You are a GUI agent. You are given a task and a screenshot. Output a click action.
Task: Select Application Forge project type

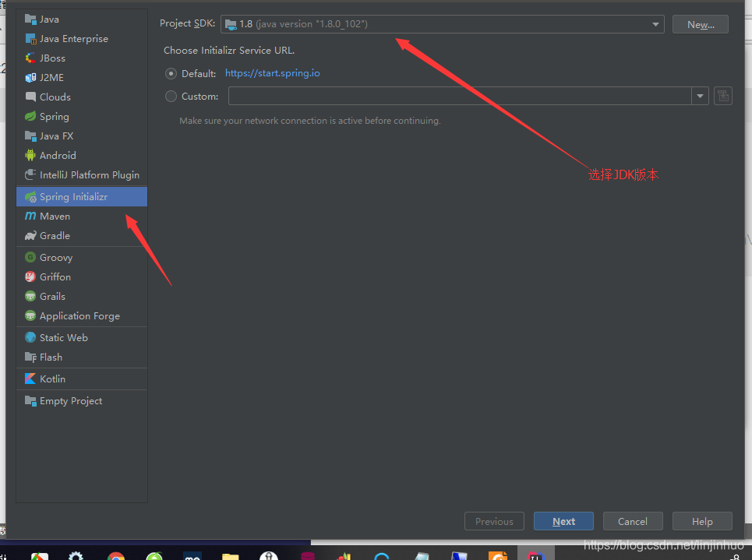(82, 316)
